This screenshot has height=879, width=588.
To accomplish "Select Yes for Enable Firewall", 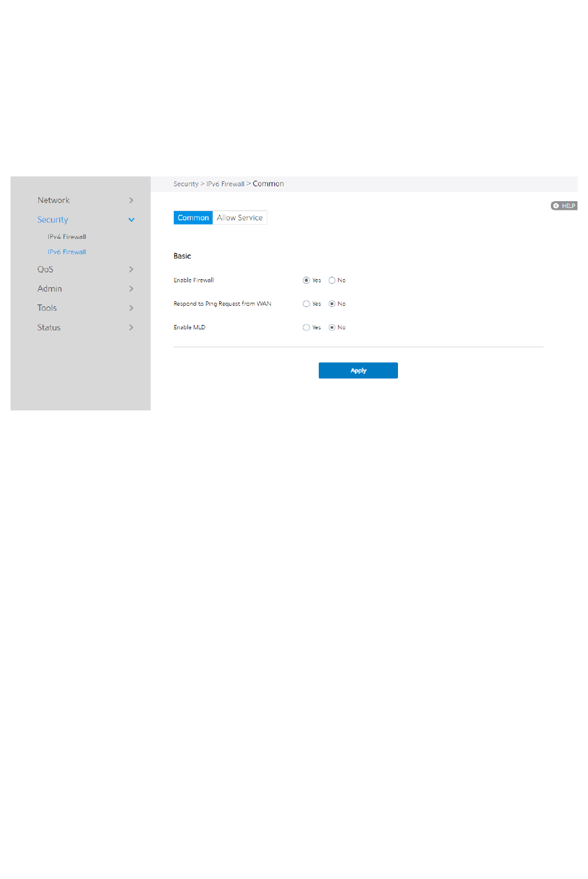I will (x=306, y=280).
